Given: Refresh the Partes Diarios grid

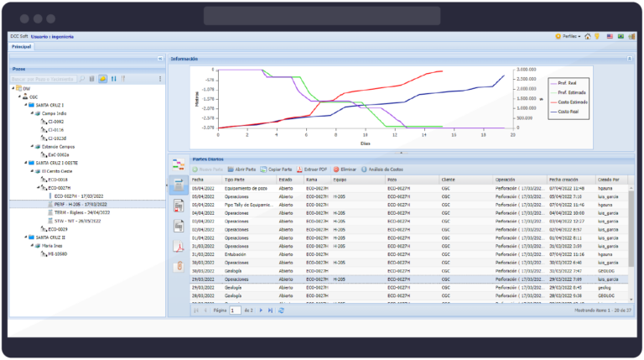Looking at the screenshot, I should [282, 310].
